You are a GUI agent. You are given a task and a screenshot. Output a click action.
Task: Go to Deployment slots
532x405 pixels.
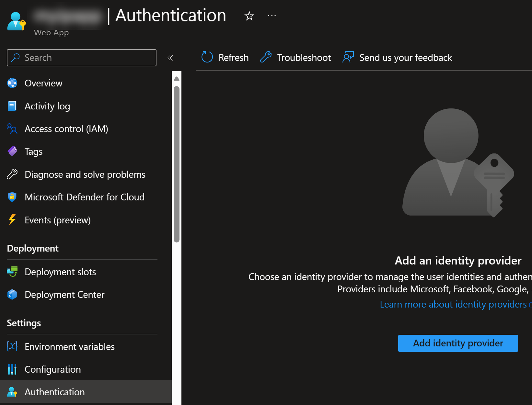coord(60,272)
